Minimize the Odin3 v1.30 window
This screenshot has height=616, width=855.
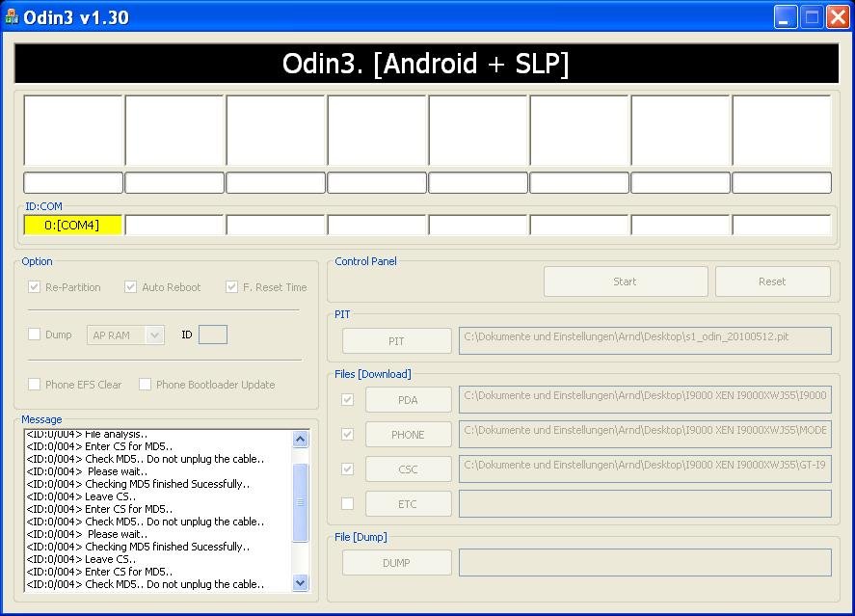(x=786, y=17)
